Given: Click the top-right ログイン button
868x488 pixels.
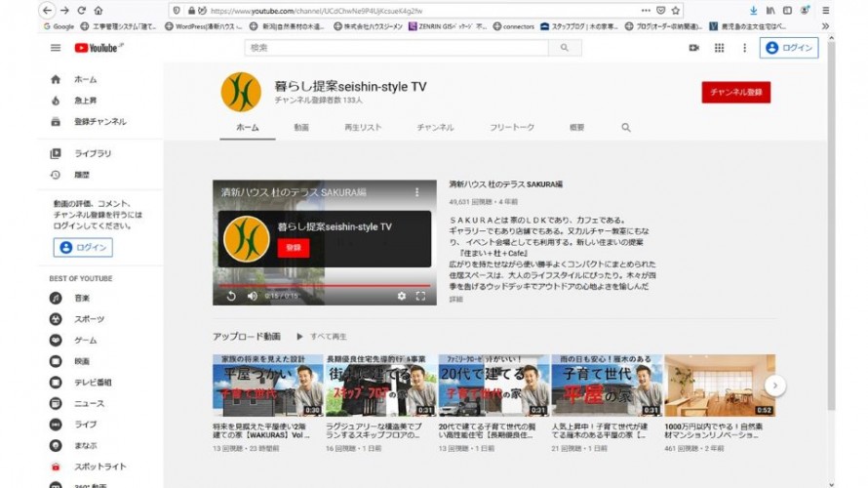Looking at the screenshot, I should tap(789, 48).
